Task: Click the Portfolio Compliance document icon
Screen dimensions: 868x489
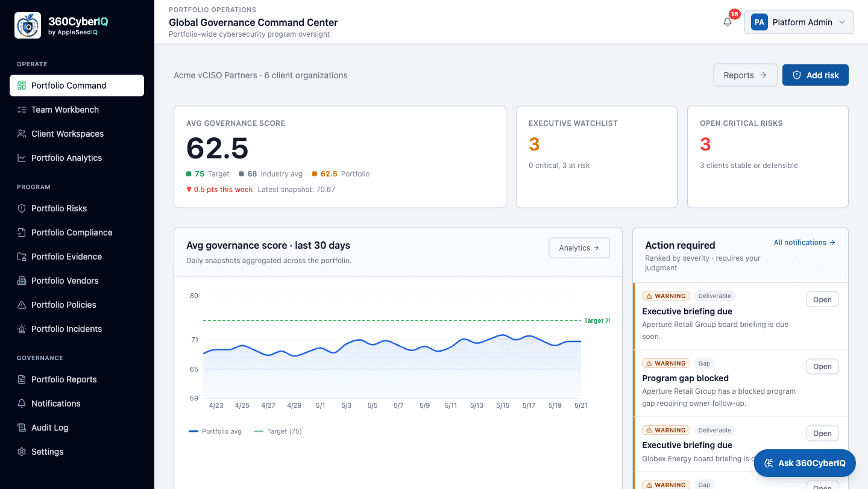Action: pyautogui.click(x=22, y=232)
